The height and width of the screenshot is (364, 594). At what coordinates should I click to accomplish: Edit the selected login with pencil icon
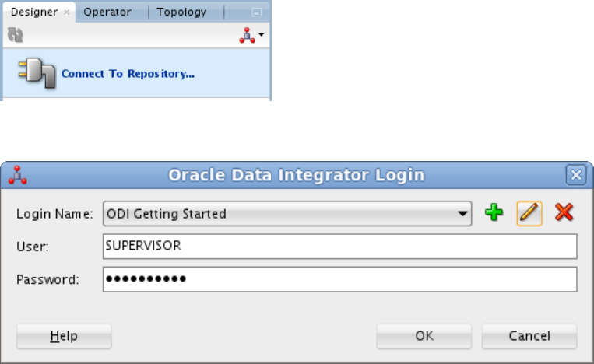point(529,213)
